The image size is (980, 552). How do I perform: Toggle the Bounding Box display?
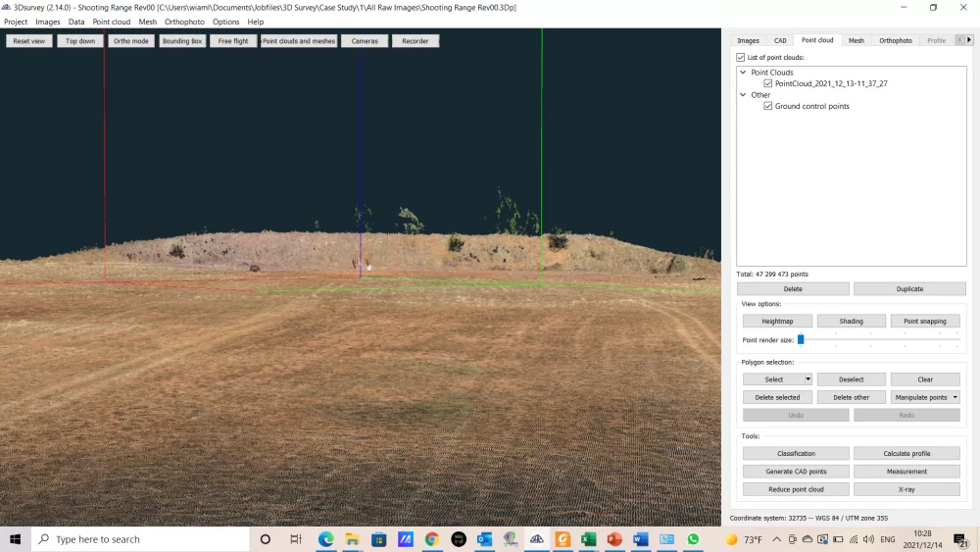(x=182, y=41)
